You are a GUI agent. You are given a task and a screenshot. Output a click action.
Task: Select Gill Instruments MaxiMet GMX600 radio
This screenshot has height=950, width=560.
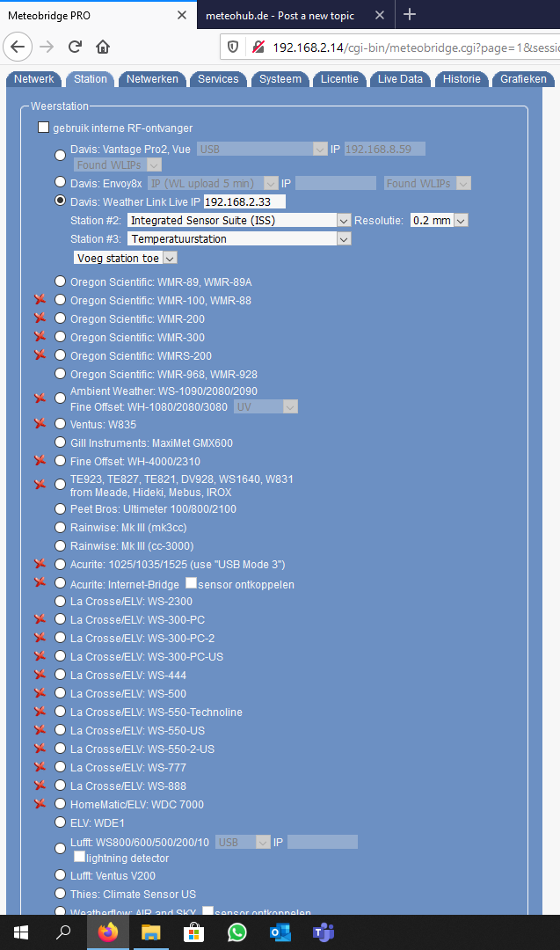tap(60, 442)
